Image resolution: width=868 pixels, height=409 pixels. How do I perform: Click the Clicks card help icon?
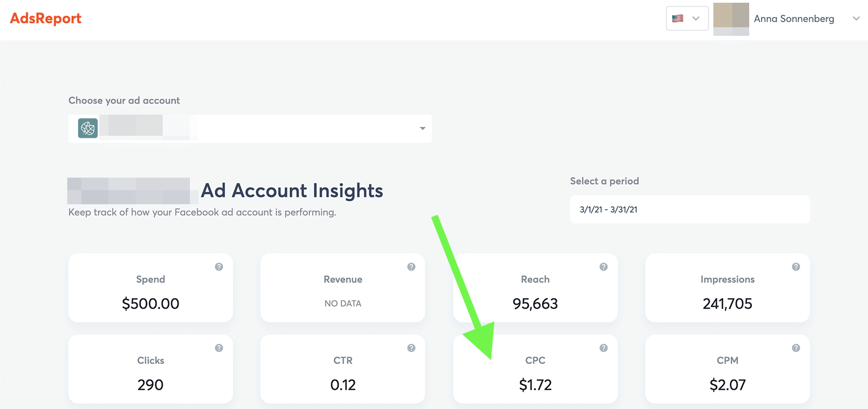[x=219, y=348]
